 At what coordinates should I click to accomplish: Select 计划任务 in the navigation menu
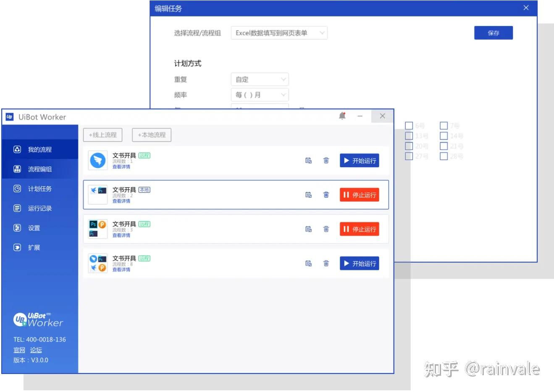tap(40, 188)
